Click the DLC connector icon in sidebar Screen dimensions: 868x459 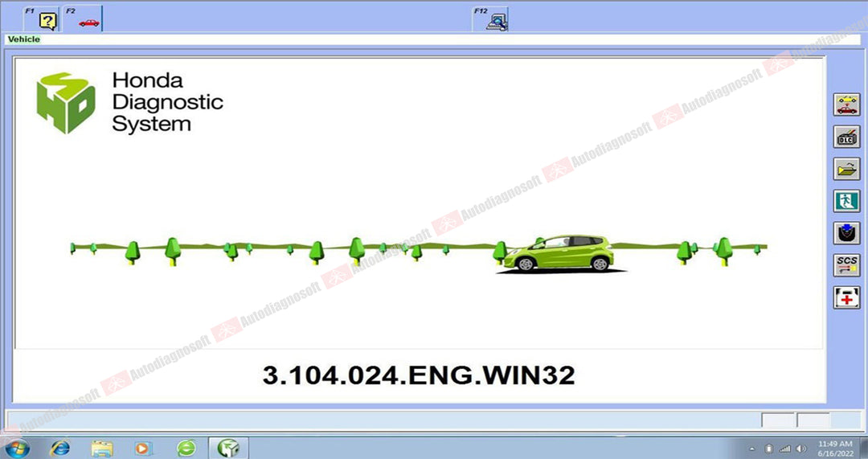coord(847,137)
